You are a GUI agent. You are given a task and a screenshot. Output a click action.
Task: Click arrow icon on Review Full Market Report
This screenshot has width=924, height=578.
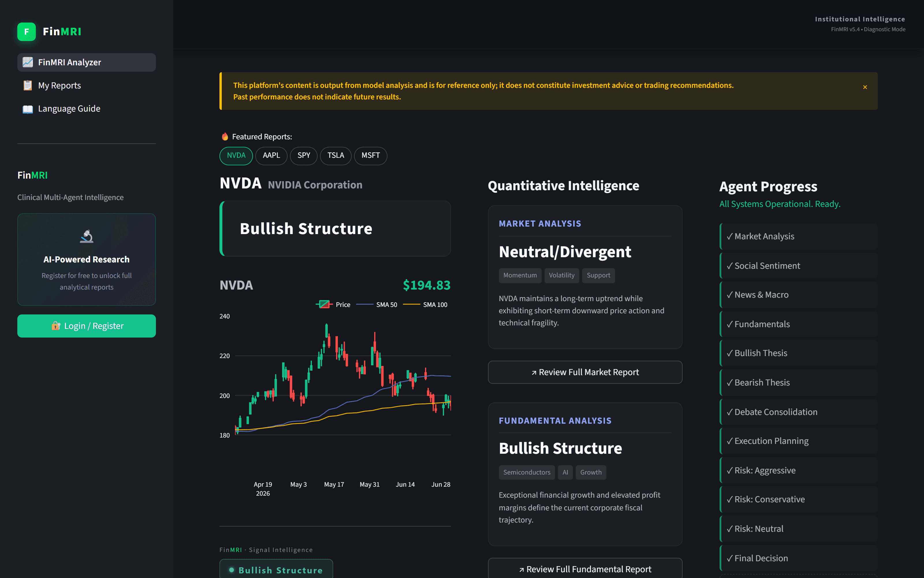click(x=534, y=372)
